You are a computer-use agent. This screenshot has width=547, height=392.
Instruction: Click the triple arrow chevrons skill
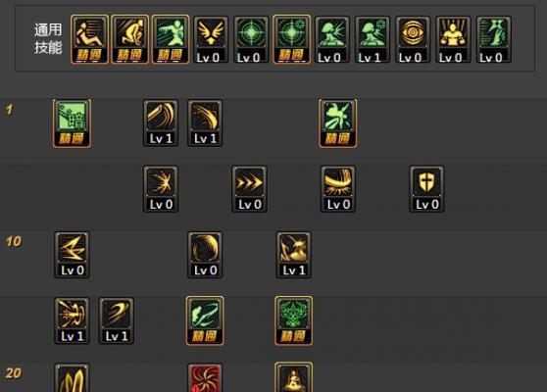249,189
